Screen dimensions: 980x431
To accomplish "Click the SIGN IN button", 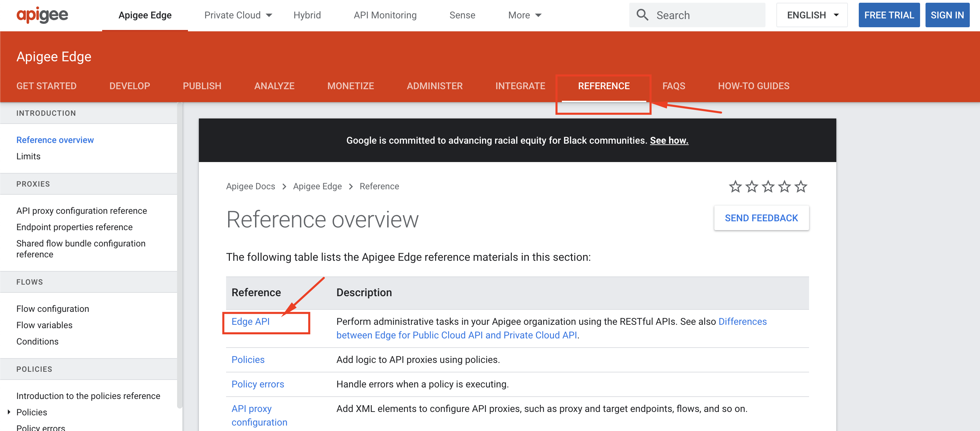I will pos(947,15).
